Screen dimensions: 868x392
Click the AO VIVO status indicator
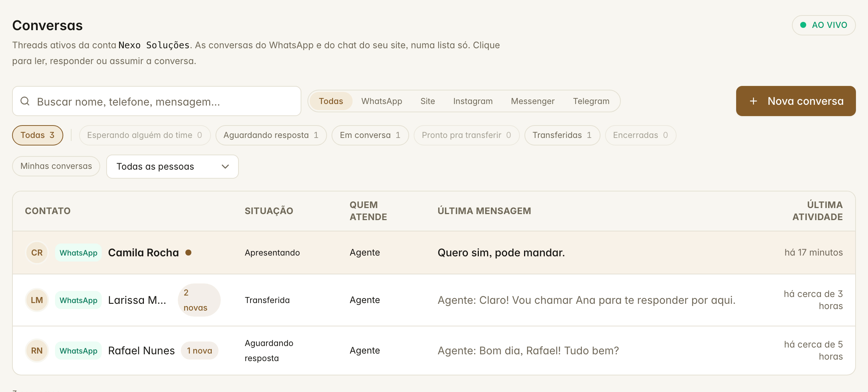(x=824, y=25)
